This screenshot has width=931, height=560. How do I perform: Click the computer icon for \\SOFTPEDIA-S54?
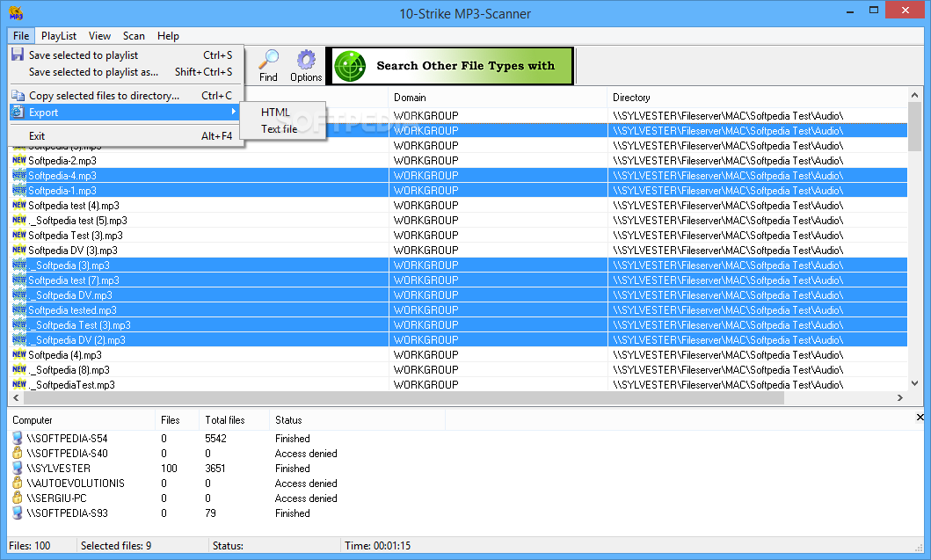pyautogui.click(x=18, y=439)
